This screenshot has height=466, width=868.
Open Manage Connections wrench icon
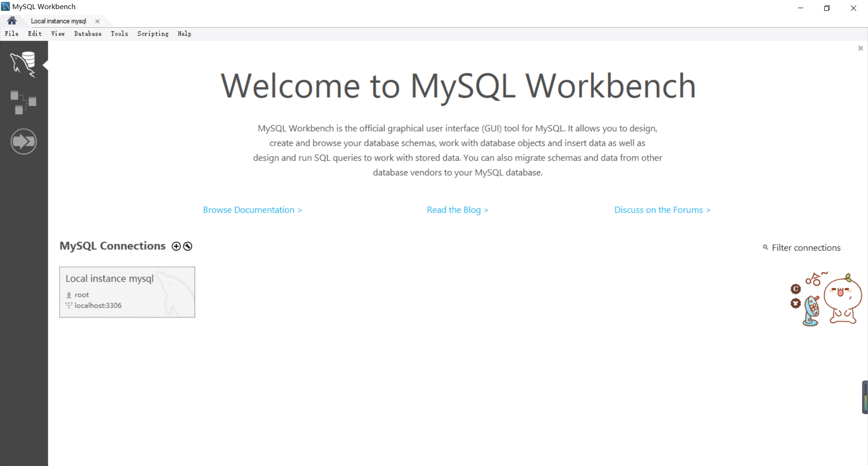tap(188, 246)
